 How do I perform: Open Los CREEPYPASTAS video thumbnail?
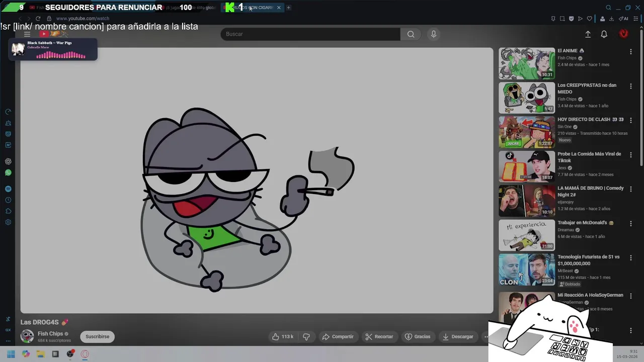pos(527,98)
